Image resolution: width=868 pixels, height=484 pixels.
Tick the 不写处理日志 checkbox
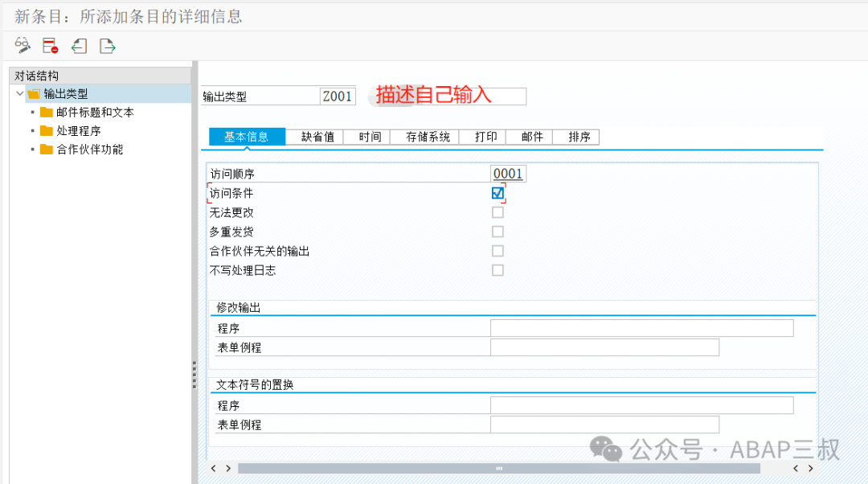pyautogui.click(x=497, y=270)
